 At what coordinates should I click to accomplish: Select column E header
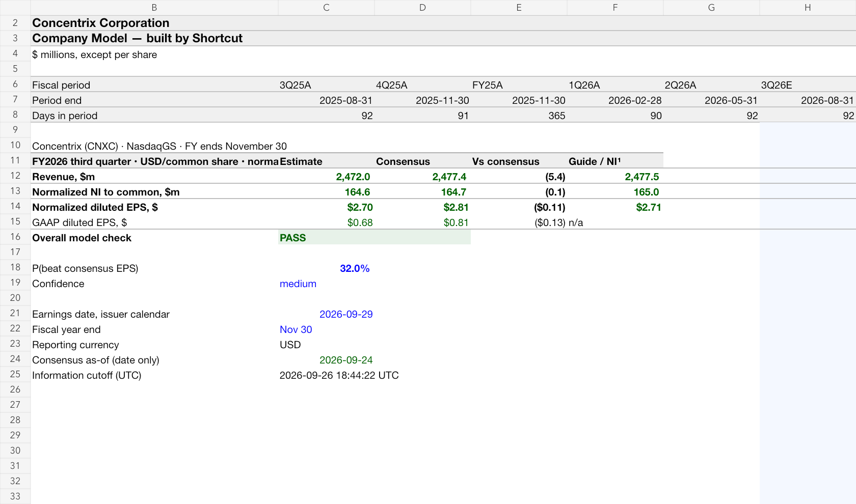click(x=519, y=8)
